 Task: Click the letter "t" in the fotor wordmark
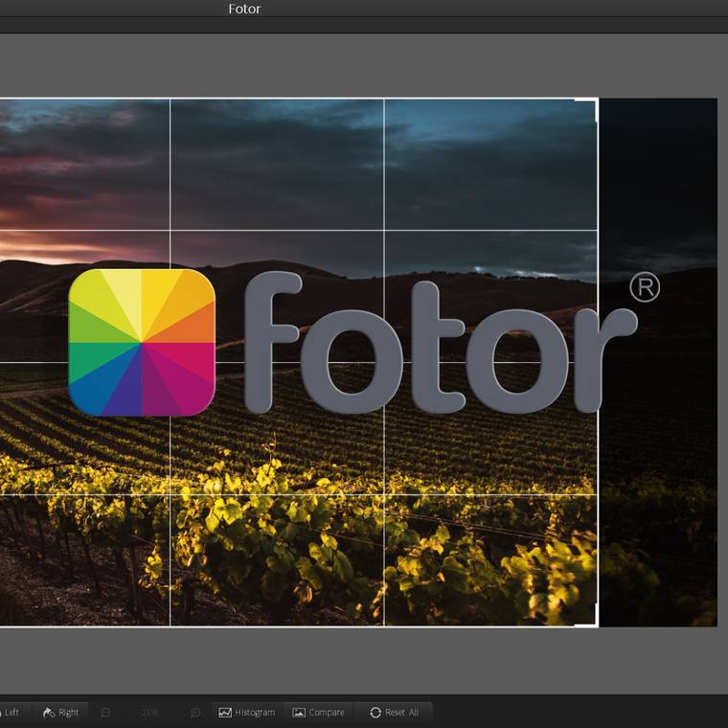point(418,345)
